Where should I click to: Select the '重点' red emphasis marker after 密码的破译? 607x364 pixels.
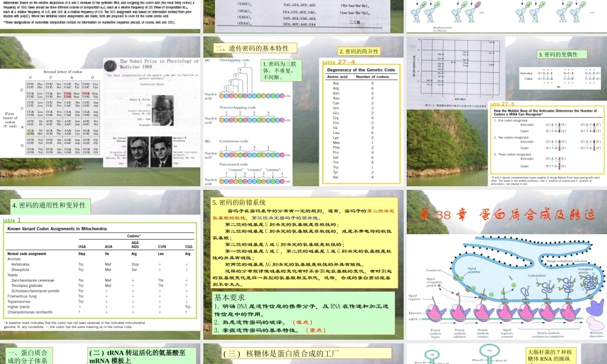(x=314, y=330)
